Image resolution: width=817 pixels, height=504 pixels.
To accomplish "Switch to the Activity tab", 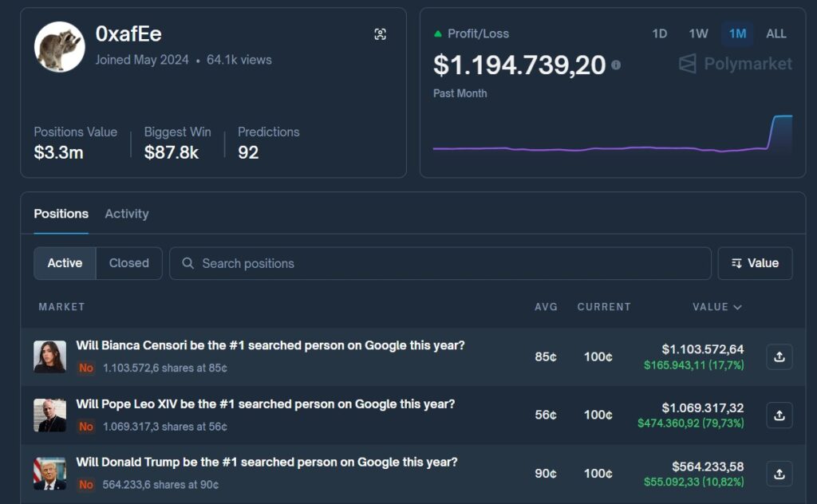I will pos(126,214).
